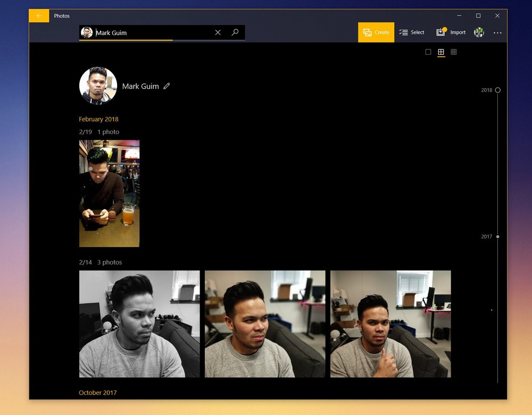
Task: Edit name with the pencil icon
Action: [x=167, y=86]
